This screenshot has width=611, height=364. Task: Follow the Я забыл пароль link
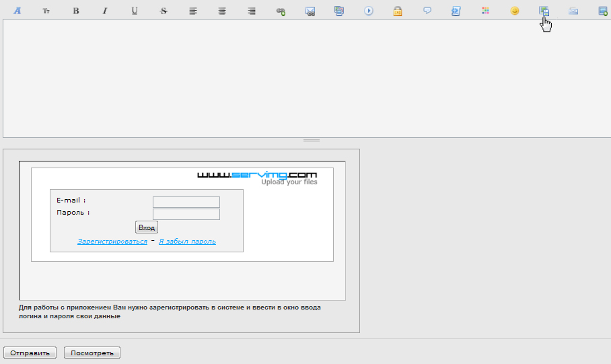tap(187, 242)
